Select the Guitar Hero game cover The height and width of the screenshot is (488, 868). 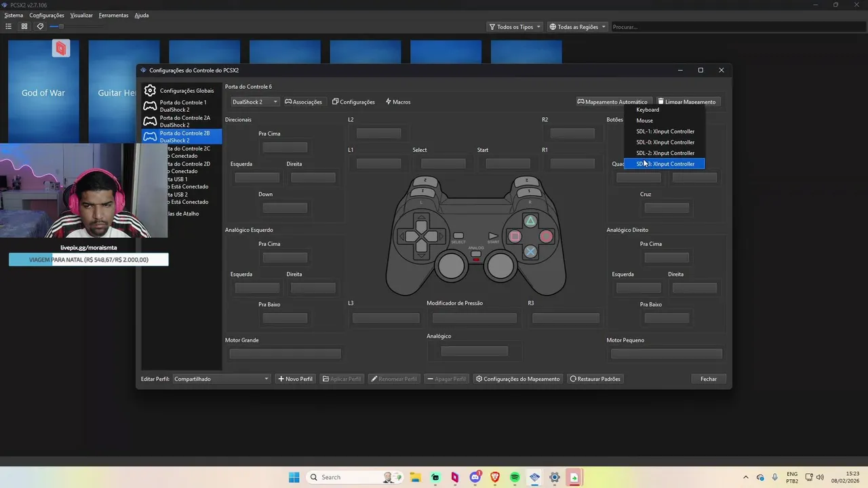(113, 91)
